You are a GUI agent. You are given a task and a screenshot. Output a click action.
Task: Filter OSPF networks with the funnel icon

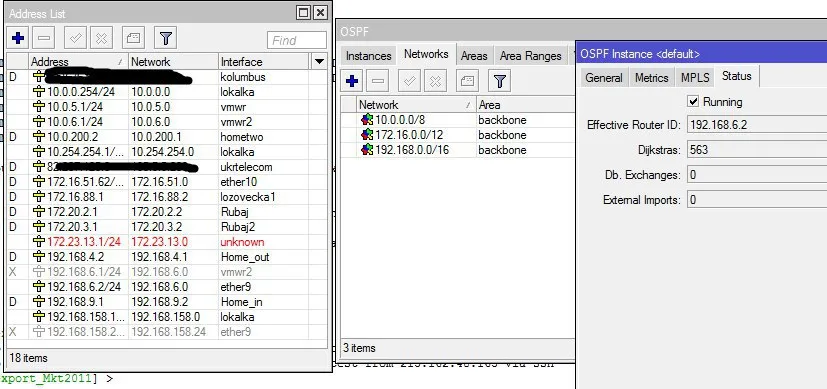(x=499, y=81)
